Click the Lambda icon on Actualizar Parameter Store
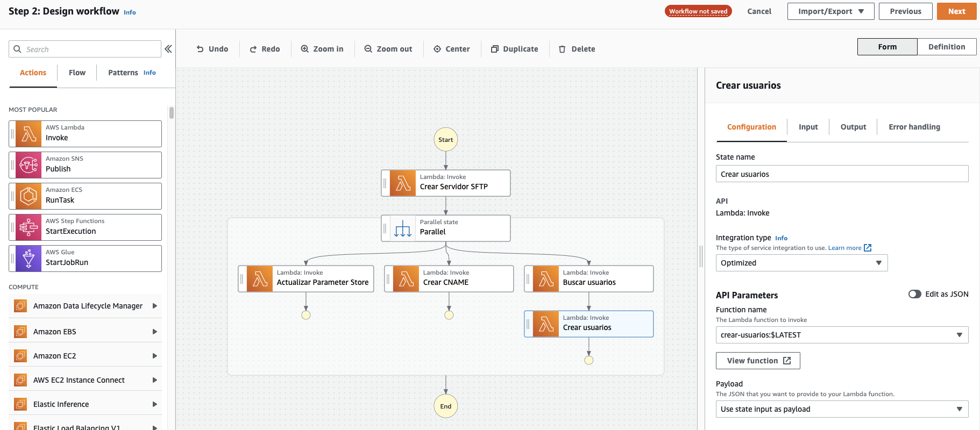Screen dimensions: 980x430 [x=260, y=279]
